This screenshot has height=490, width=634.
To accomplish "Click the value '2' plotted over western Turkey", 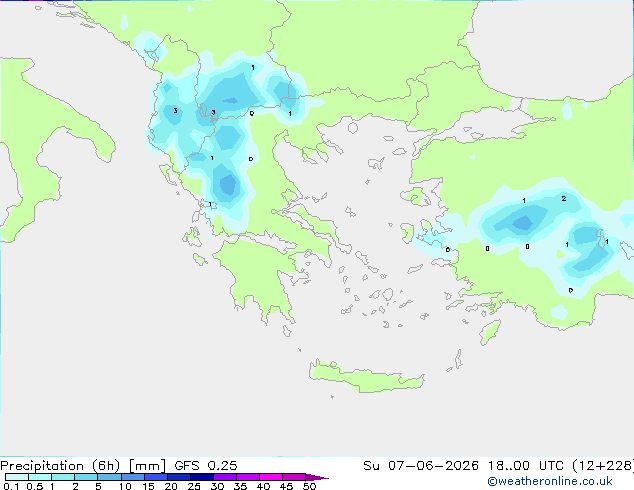I will coord(564,199).
